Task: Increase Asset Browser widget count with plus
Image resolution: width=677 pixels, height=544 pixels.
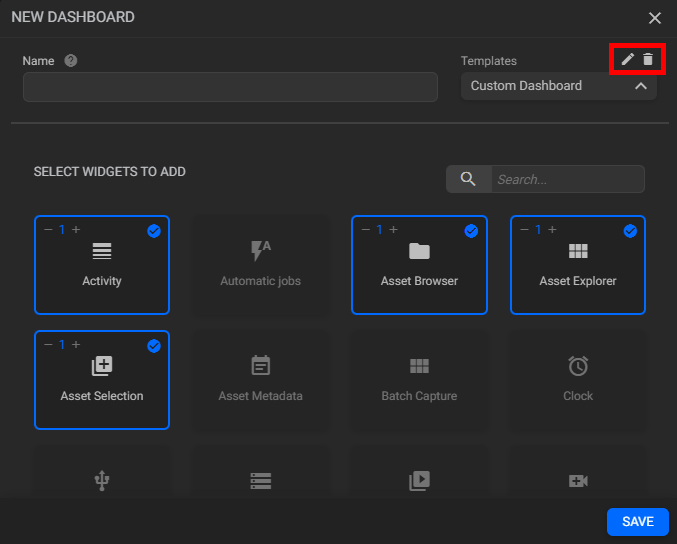Action: (x=393, y=230)
